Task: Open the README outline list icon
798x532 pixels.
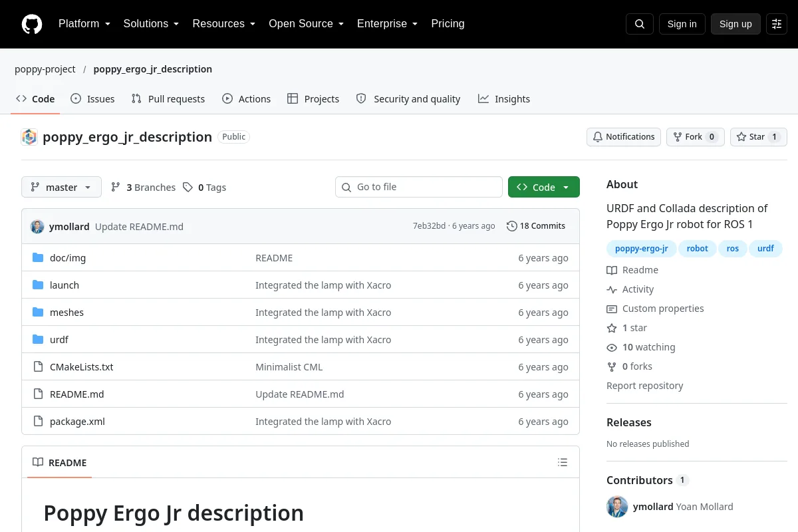Action: click(x=563, y=462)
